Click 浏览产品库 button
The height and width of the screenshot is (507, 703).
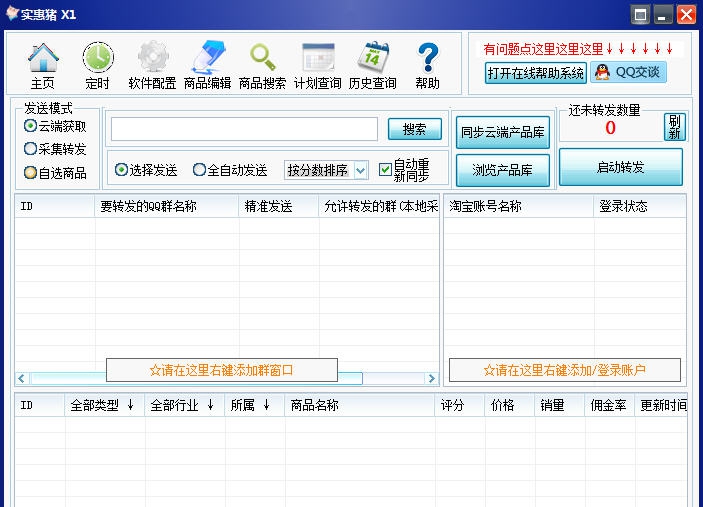(x=503, y=170)
